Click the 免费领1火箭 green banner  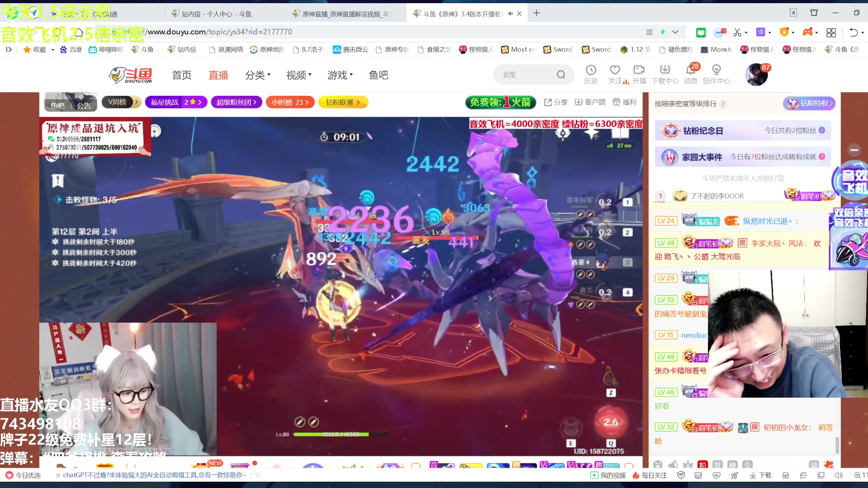click(x=500, y=102)
